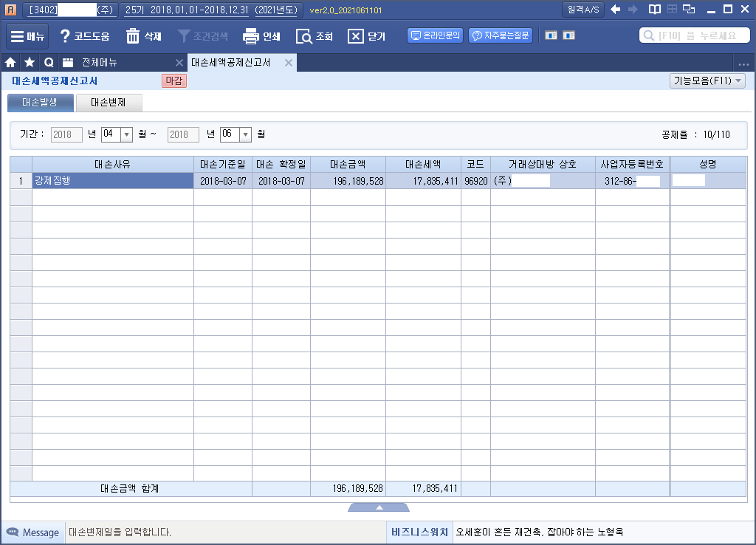The height and width of the screenshot is (545, 756).
Task: Click the 코드도움 help button
Action: 85,36
